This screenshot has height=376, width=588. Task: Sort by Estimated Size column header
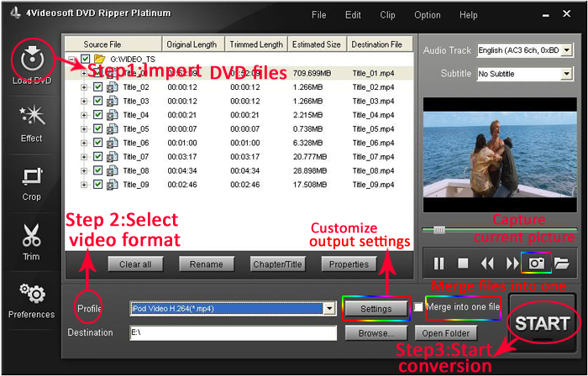click(317, 44)
